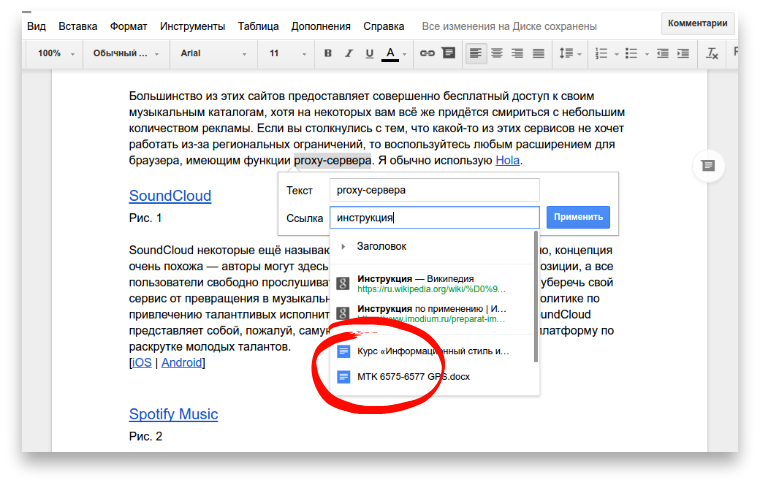Select the Курс «Информационный стиль» document
Screen dimensions: 760x485
(431, 351)
